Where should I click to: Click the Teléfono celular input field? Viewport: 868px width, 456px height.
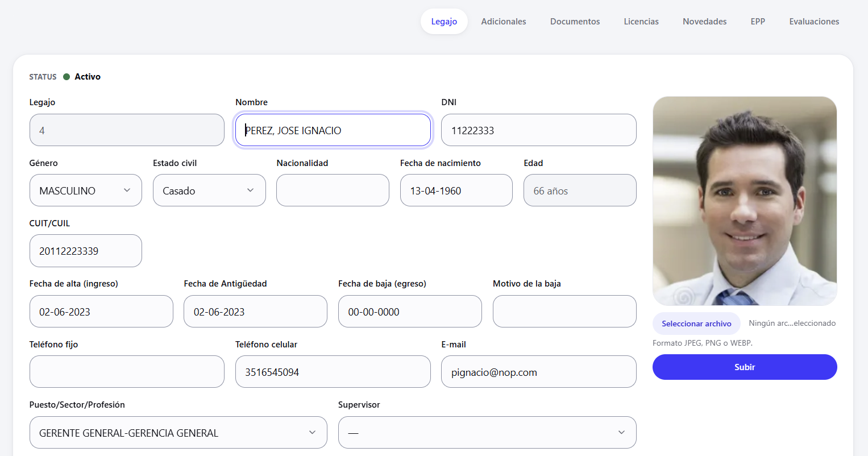(333, 372)
